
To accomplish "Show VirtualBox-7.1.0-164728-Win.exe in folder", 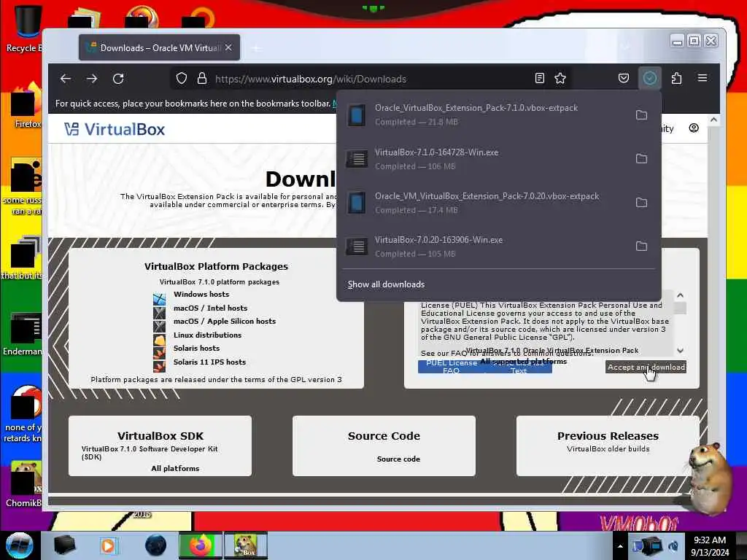I will (x=641, y=158).
